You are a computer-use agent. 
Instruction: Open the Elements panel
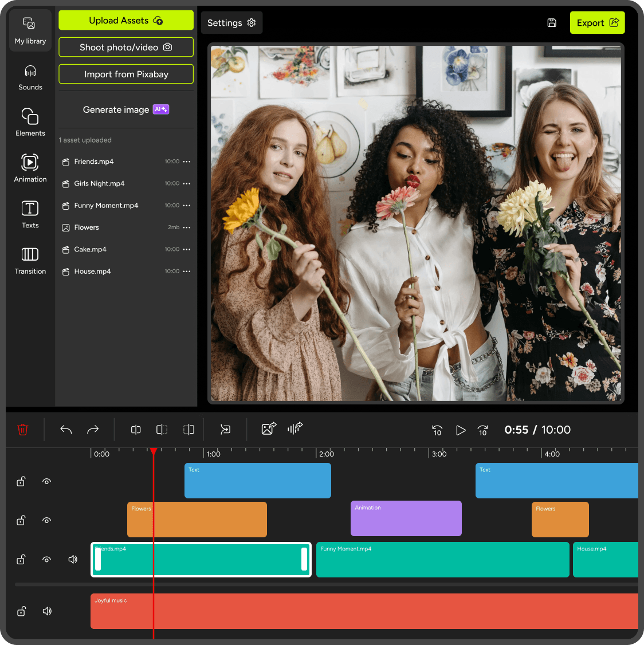pos(30,122)
